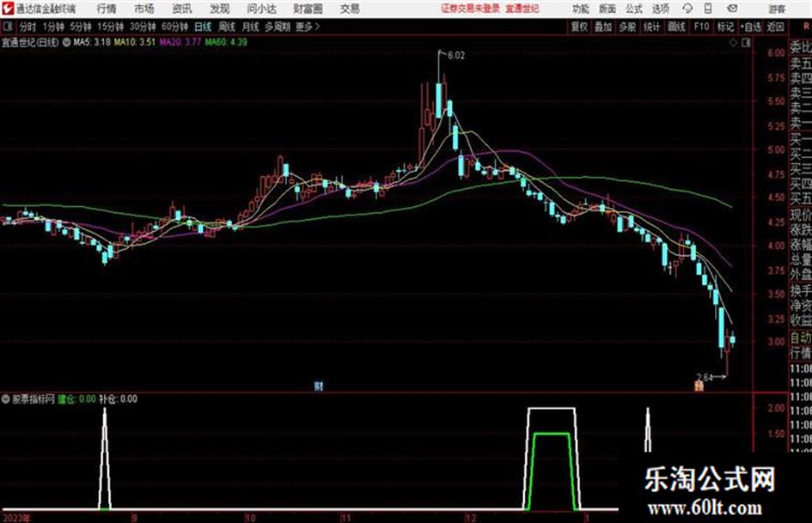Screen dimensions: 812x523
Task: Switch to the 月线 monthly tab
Action: (251, 27)
